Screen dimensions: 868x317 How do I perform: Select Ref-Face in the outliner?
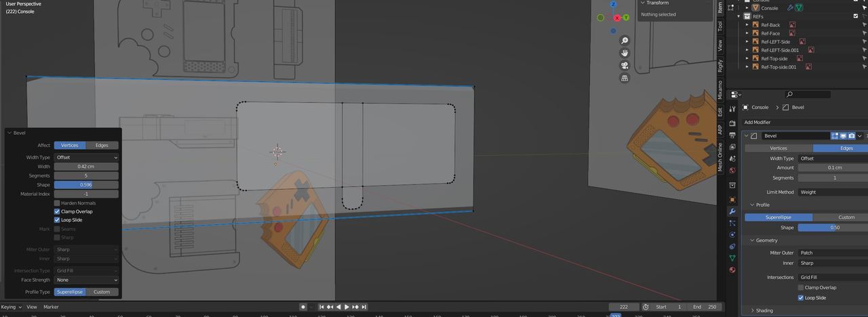[x=770, y=33]
